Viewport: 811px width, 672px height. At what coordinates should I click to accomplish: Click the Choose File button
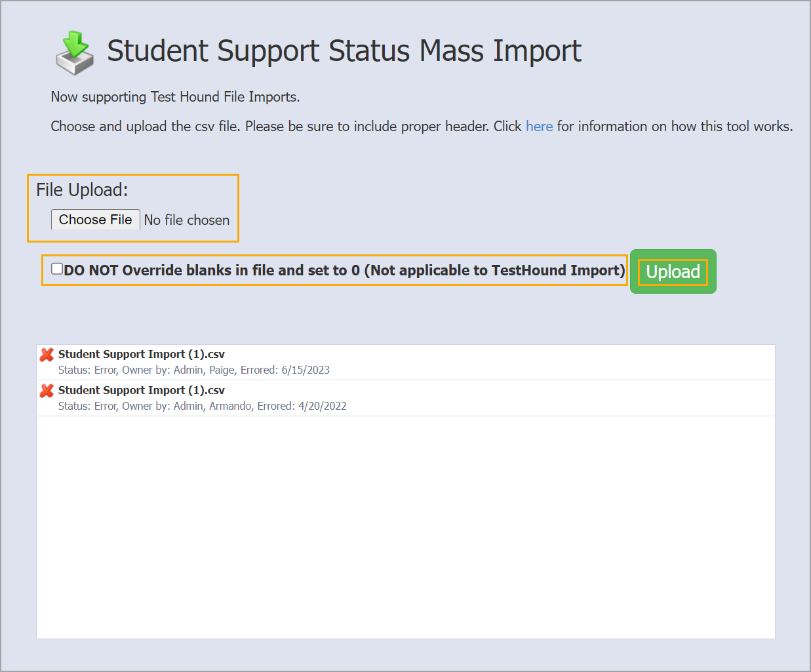[96, 220]
